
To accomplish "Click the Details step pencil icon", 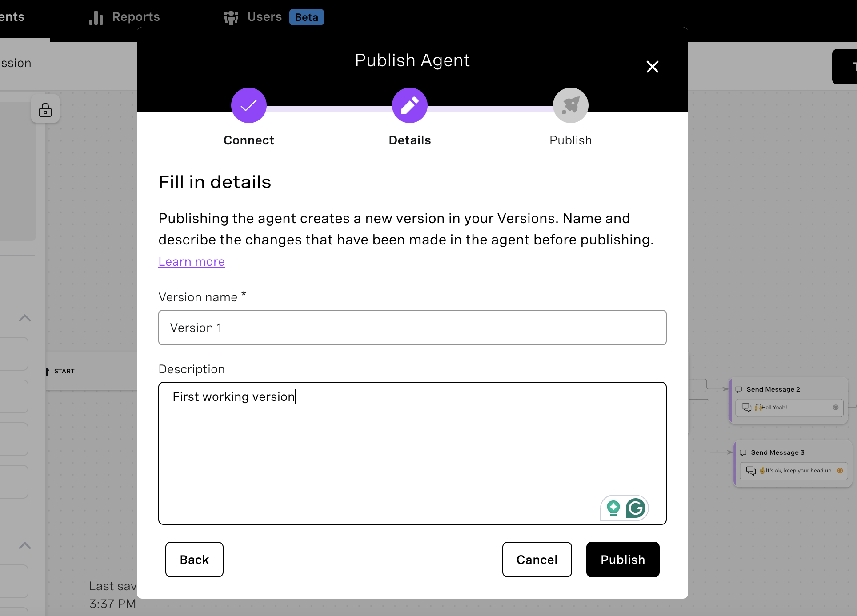I will tap(410, 105).
